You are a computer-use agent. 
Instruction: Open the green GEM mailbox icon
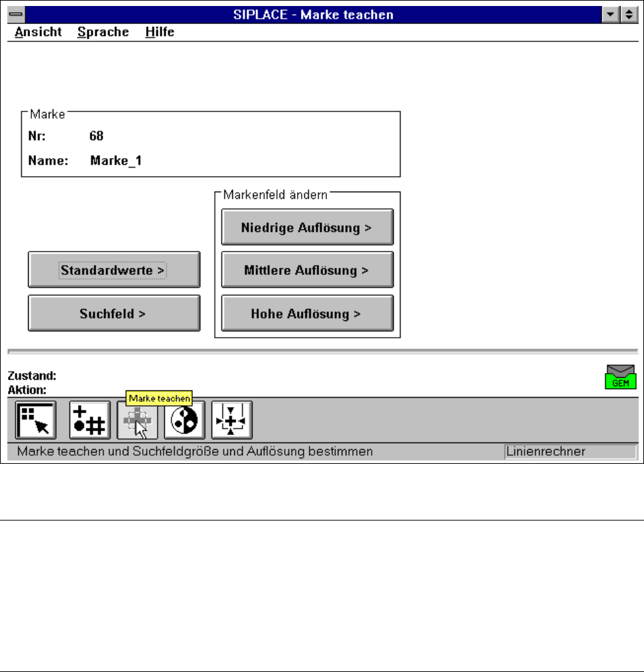click(621, 377)
